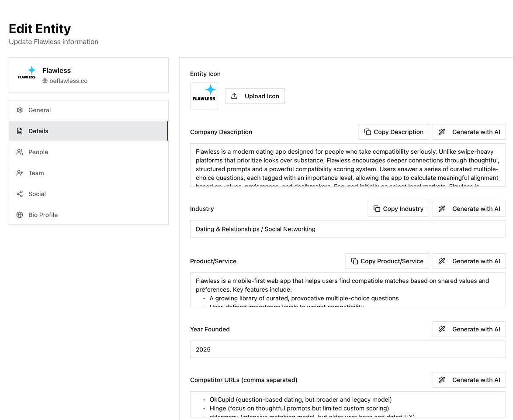513x420 pixels.
Task: Open the Bio Profile tab
Action: click(89, 215)
